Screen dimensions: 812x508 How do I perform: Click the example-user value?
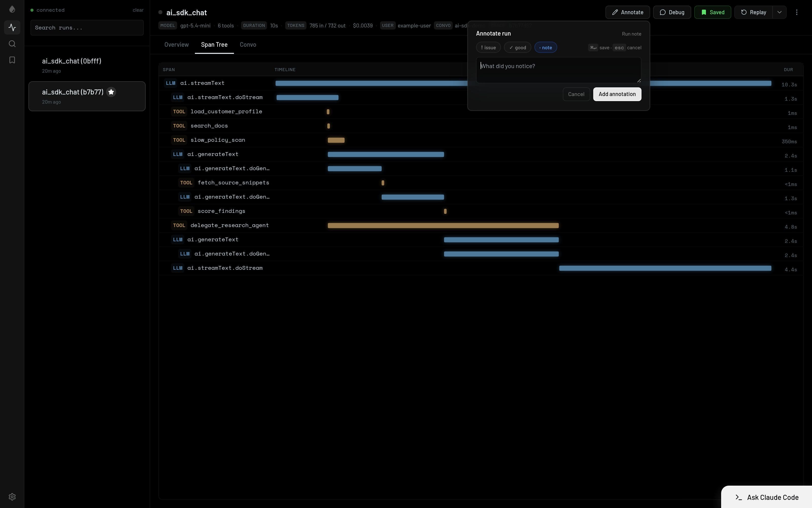414,26
